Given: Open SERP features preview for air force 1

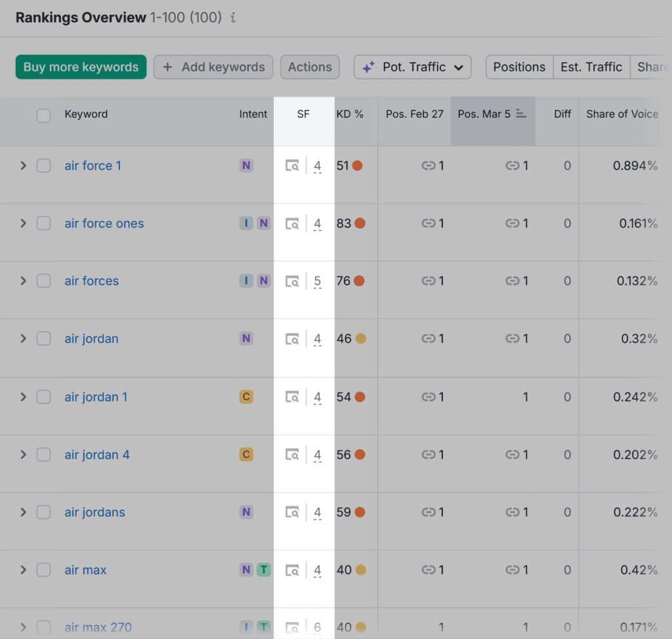Looking at the screenshot, I should coord(292,165).
